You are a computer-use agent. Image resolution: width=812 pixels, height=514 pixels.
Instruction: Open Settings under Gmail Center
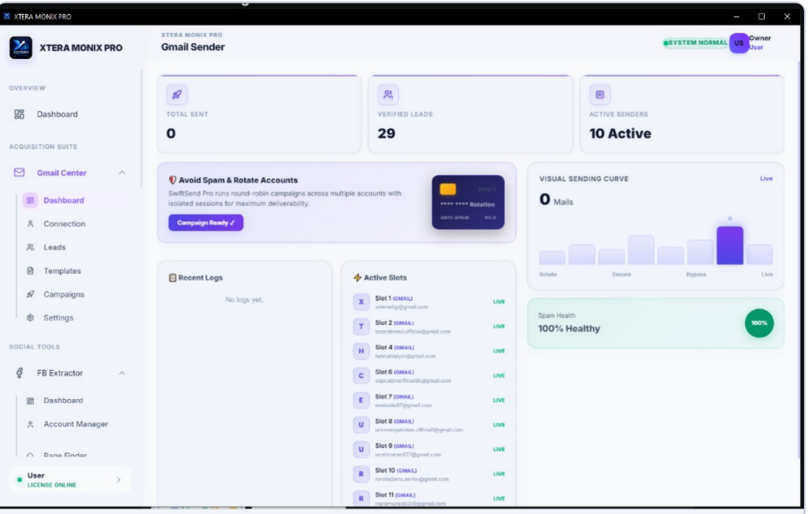pos(58,318)
